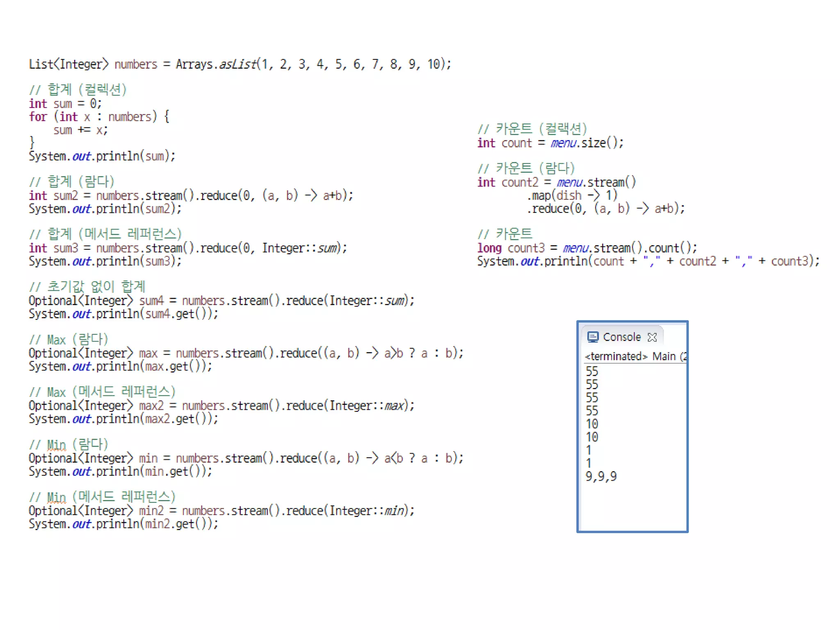Close the Console tab with X
This screenshot has height=630, width=840.
(x=652, y=337)
